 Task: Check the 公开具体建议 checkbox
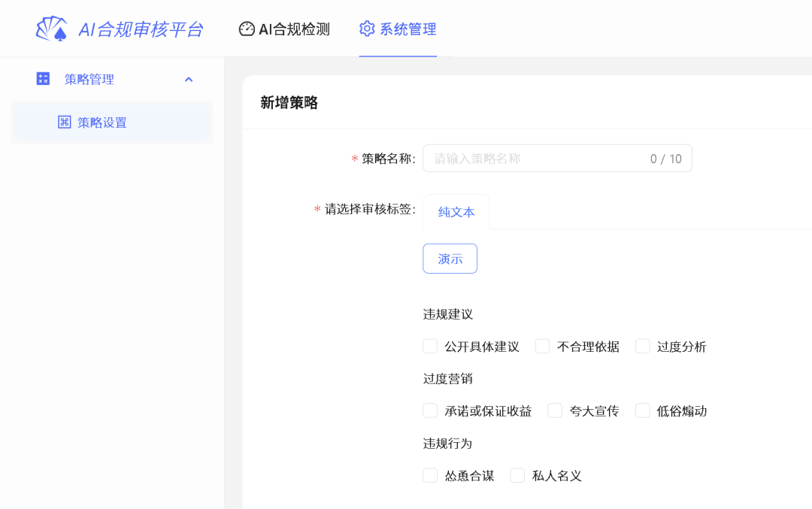430,347
